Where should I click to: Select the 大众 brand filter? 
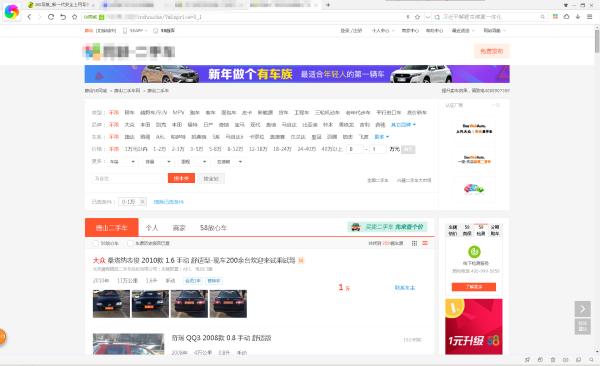click(130, 125)
